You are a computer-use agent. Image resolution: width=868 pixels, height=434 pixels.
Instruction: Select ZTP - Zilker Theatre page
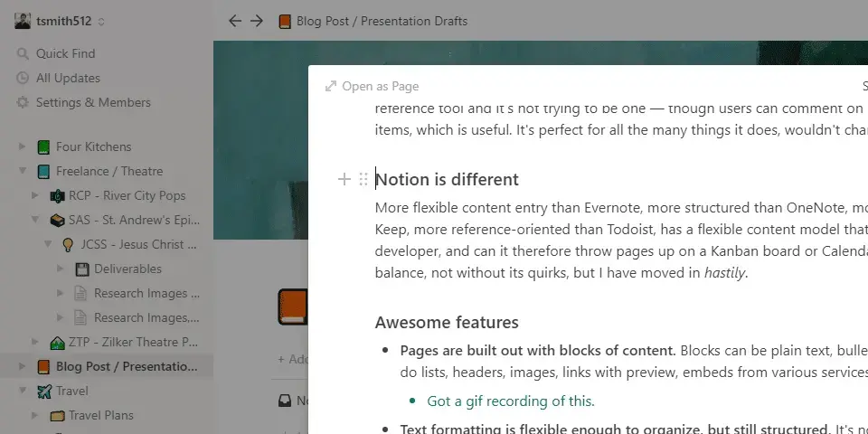click(x=133, y=342)
